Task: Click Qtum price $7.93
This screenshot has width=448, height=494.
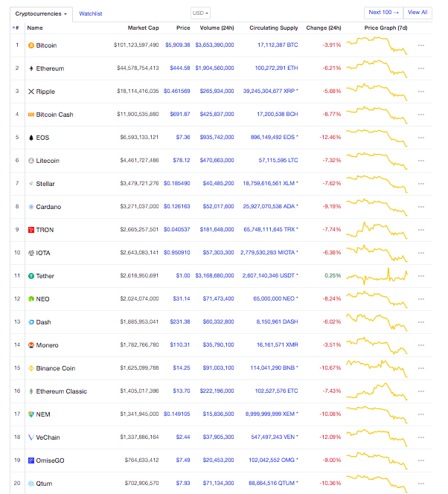Action: 183,483
